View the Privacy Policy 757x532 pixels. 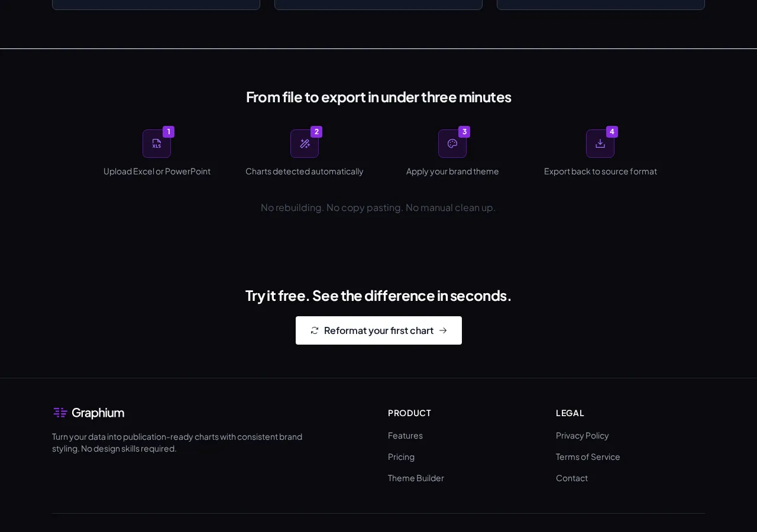(582, 436)
